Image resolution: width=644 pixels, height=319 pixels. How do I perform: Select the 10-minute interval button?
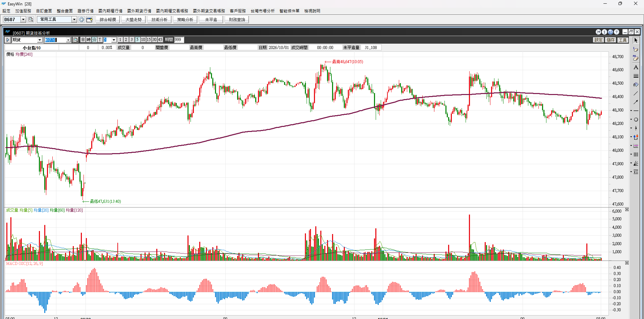(143, 40)
